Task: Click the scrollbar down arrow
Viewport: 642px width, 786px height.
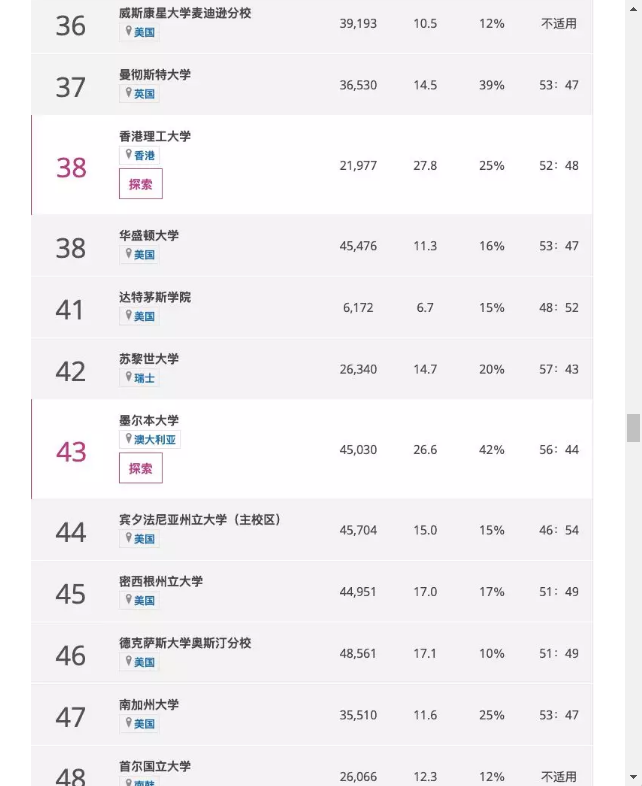Action: tap(633, 777)
